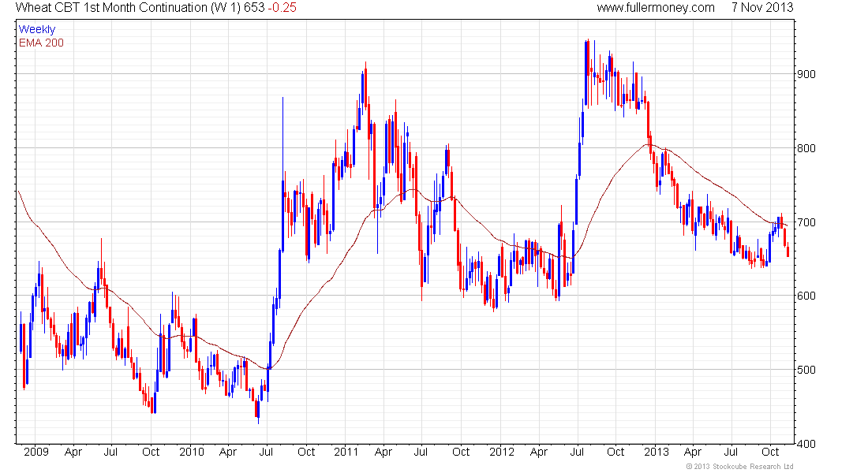Click the '© 2013 Stockcube Research Ltd' copyright text
The width and height of the screenshot is (868, 473).
[x=739, y=467]
